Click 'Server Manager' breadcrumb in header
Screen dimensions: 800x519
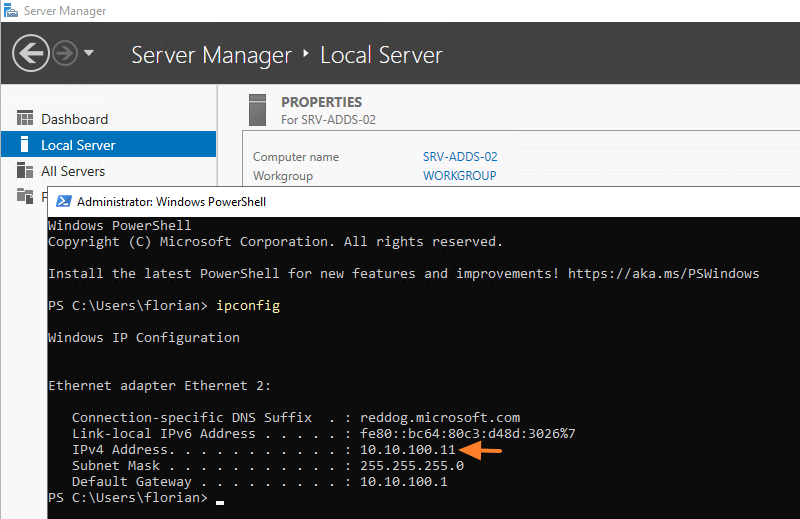click(x=211, y=55)
